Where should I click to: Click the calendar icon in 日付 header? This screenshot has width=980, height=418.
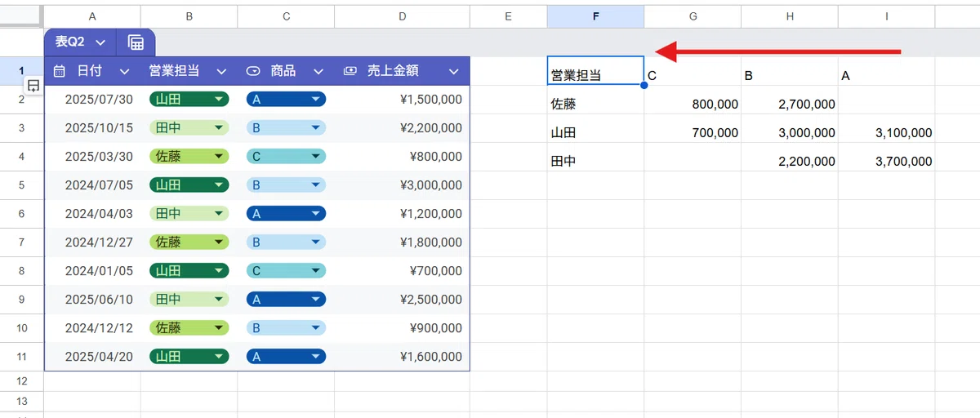coord(60,71)
